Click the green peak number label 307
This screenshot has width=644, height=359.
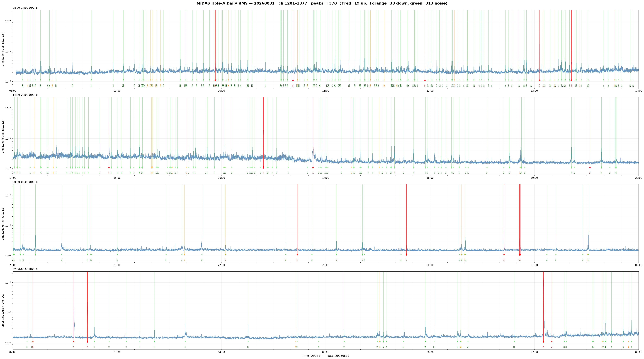pyautogui.click(x=312, y=260)
